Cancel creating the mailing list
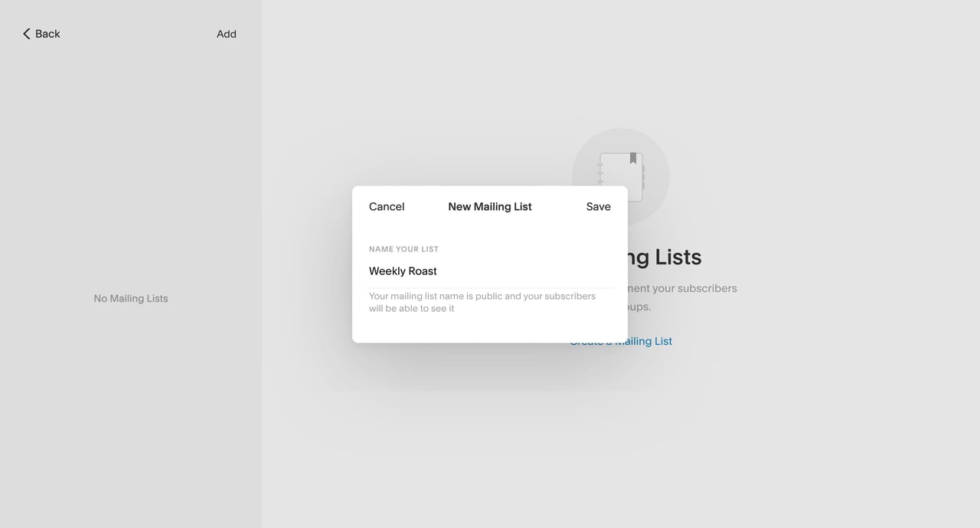Viewport: 980px width, 528px height. (386, 206)
